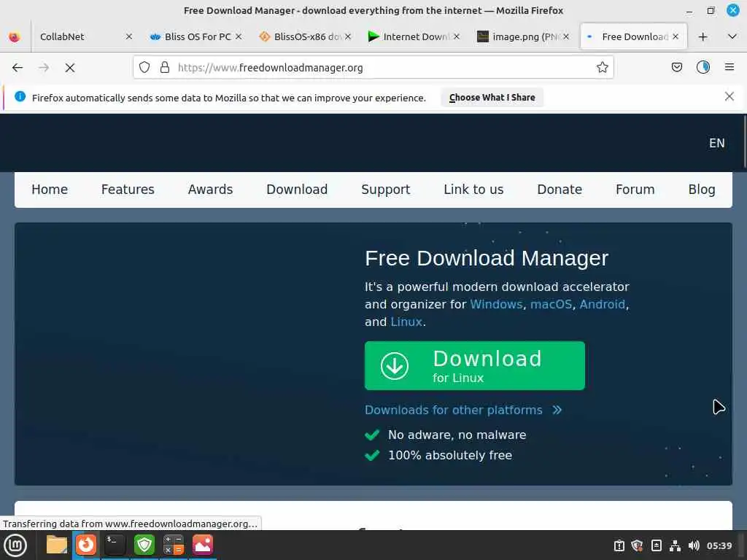Viewport: 747px width, 560px height.
Task: Open the Awards menu item
Action: [210, 190]
